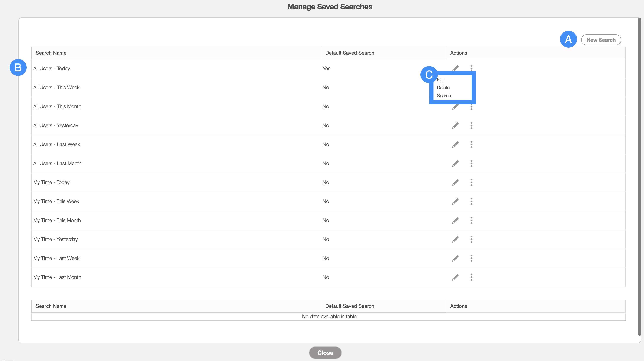This screenshot has height=361, width=644.
Task: Click the dialog's vertical scrollbar
Action: click(x=639, y=175)
